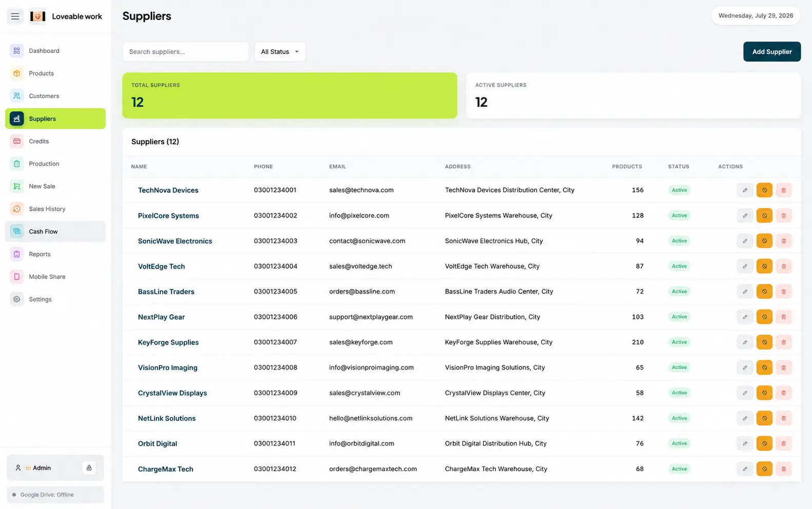Click phone number 03001234011
Image resolution: width=812 pixels, height=509 pixels.
[x=274, y=444]
